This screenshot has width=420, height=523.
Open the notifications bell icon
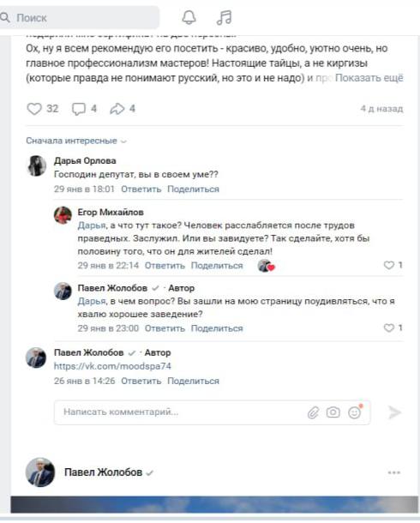[x=189, y=17]
